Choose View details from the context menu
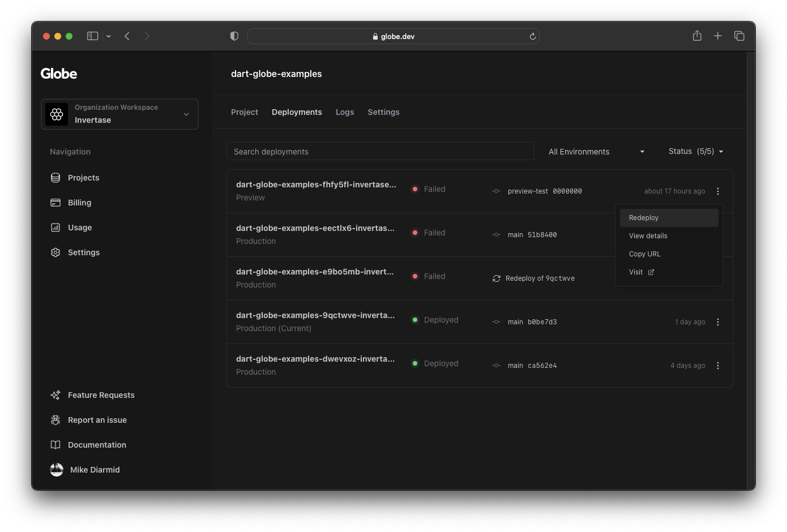This screenshot has width=787, height=532. pos(669,236)
